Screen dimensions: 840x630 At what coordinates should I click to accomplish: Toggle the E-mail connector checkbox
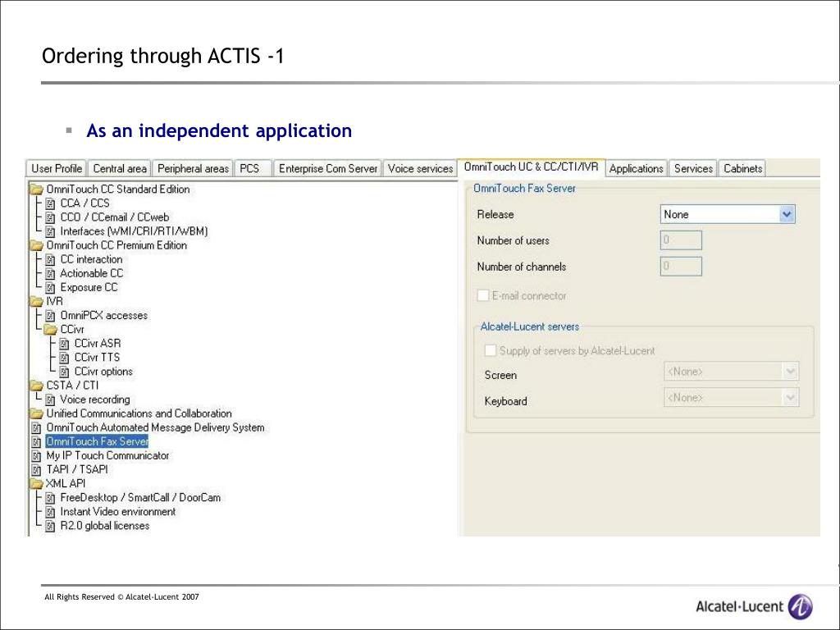[482, 295]
